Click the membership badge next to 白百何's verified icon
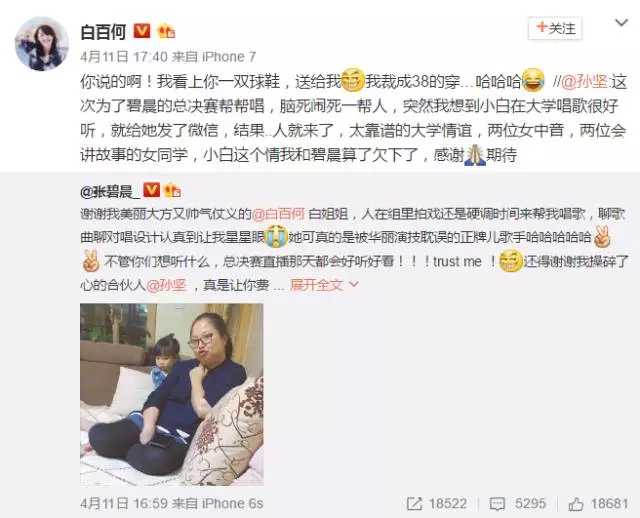This screenshot has height=518, width=640. (x=166, y=31)
